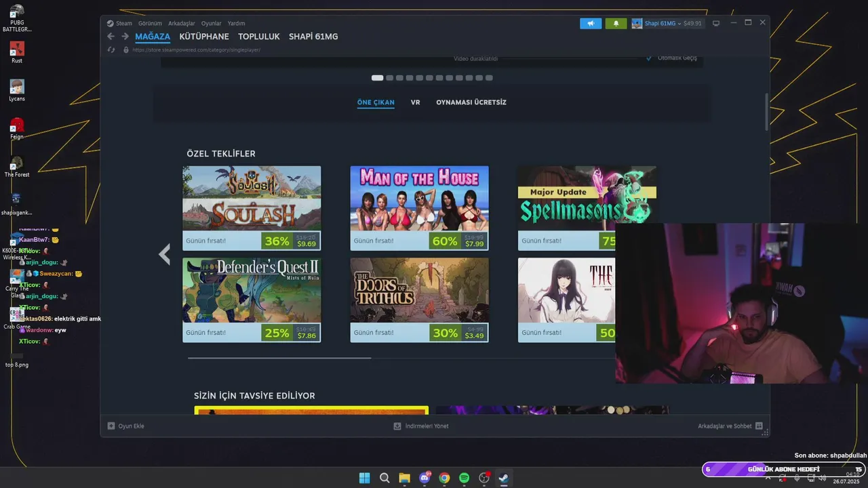
Task: Open the Görünüm menu
Action: click(x=150, y=23)
